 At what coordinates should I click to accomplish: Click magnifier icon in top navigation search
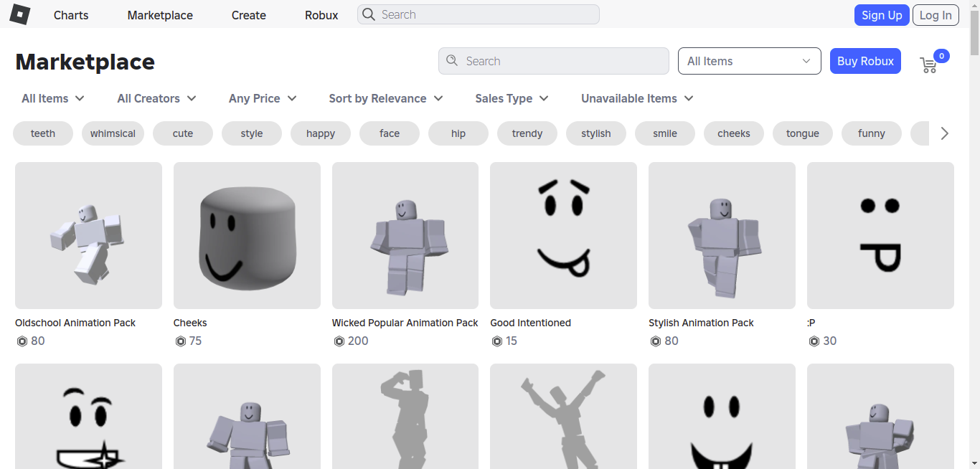click(369, 14)
